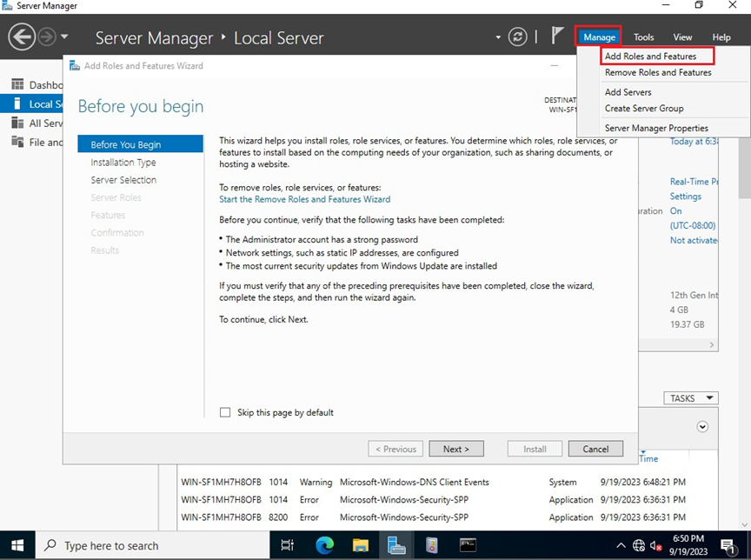Click the Refresh icon in header
The width and height of the screenshot is (751, 560).
[x=517, y=37]
